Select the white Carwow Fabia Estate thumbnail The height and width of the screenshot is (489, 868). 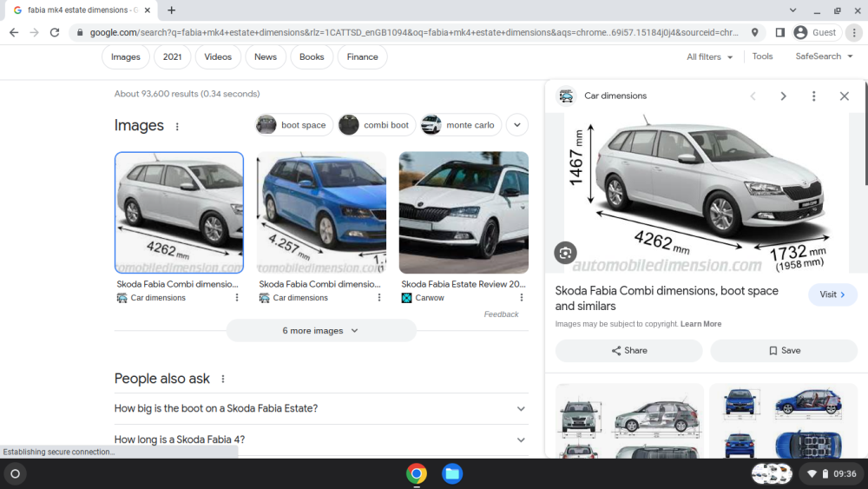464,213
